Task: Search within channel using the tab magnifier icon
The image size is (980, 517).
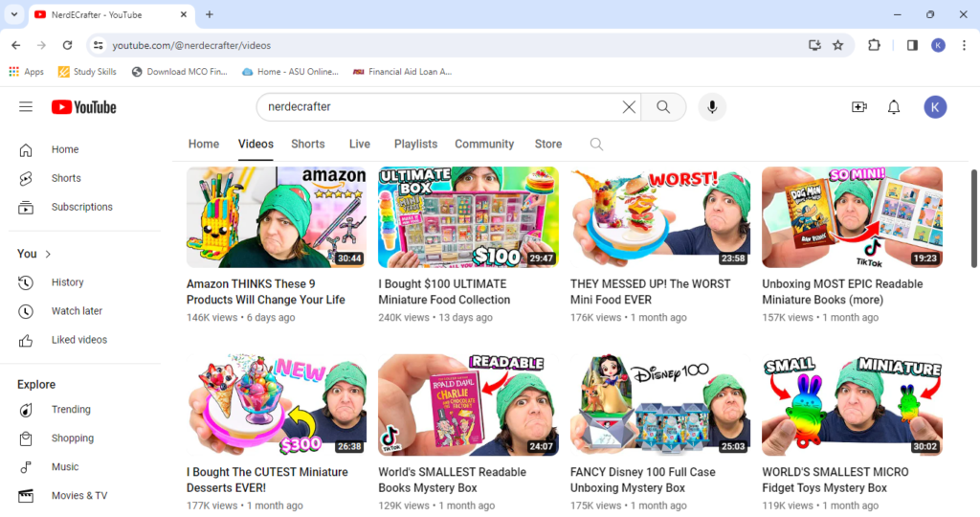Action: pos(596,145)
